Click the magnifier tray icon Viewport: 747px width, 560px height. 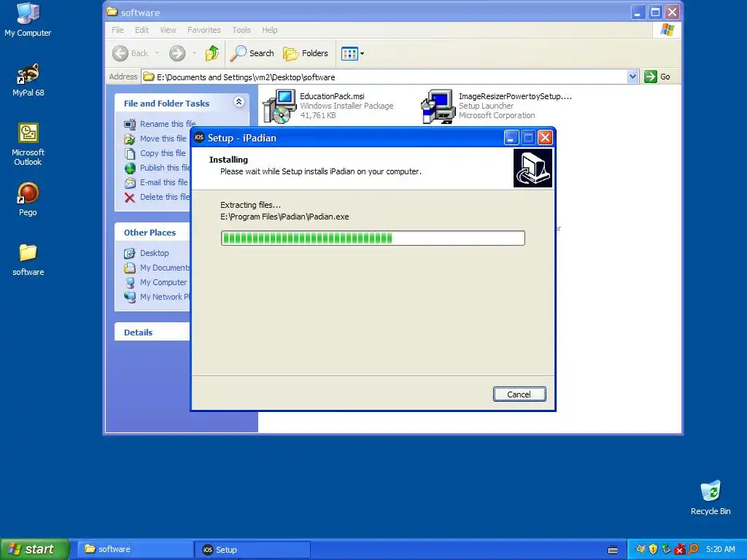point(693,549)
